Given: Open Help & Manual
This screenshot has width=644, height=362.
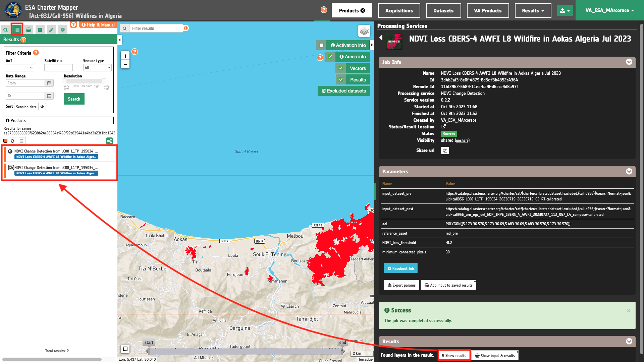Looking at the screenshot, I should click(x=98, y=25).
